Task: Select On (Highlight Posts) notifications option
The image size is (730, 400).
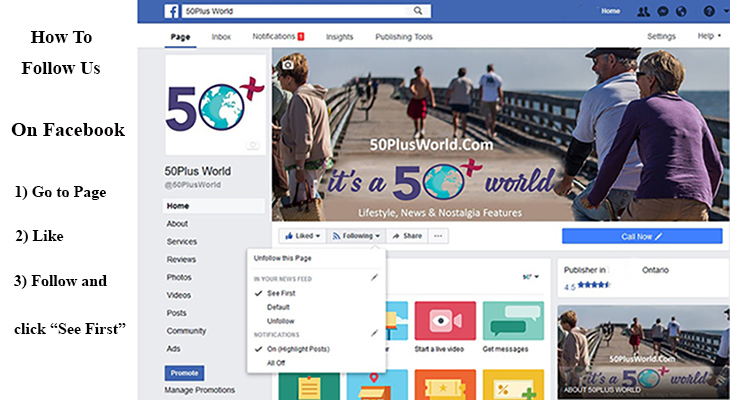Action: pyautogui.click(x=298, y=349)
